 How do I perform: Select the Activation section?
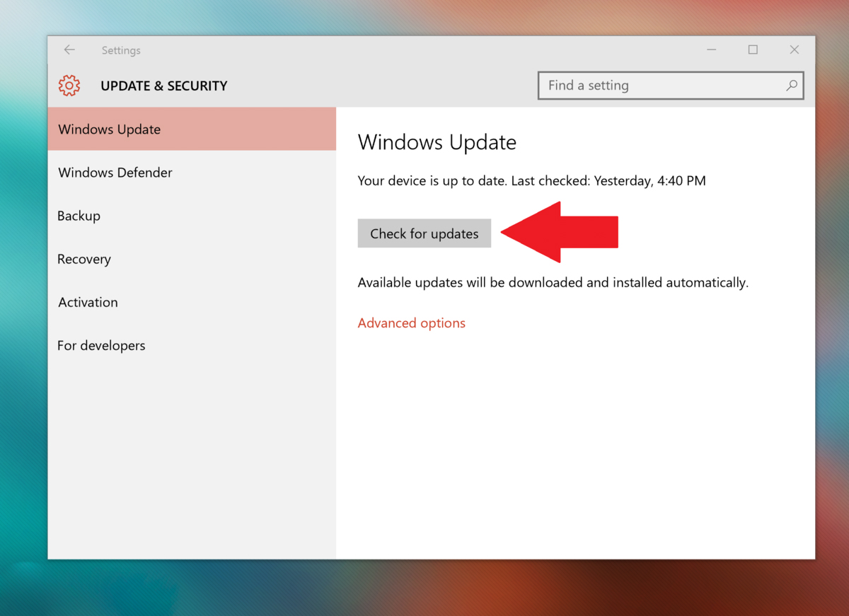(x=87, y=302)
